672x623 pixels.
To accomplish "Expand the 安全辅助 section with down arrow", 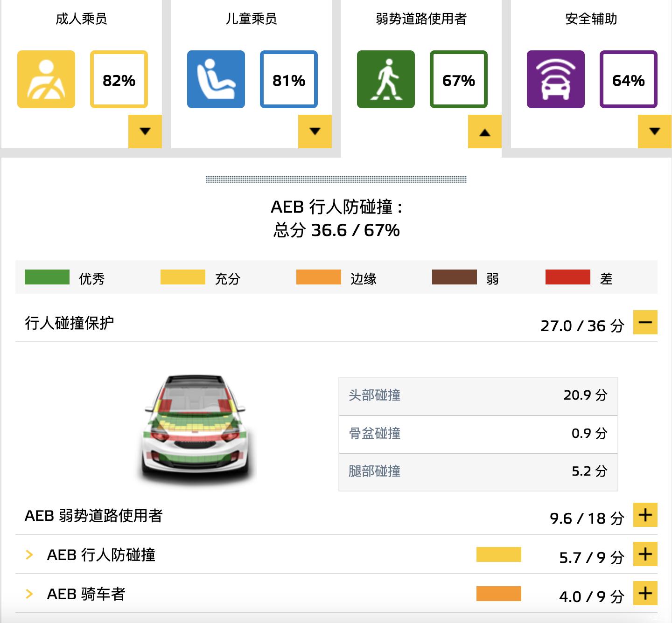I will tap(655, 132).
